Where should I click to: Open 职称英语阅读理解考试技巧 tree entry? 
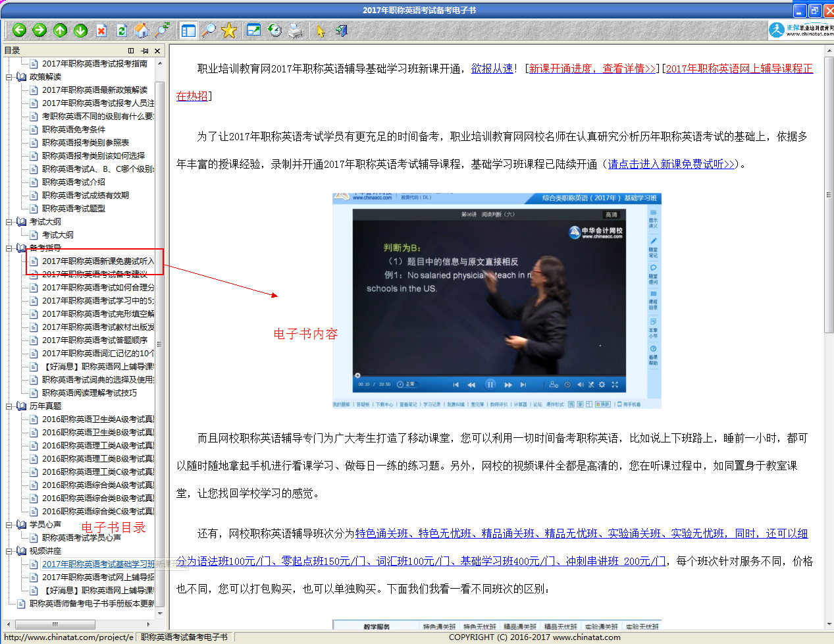coord(89,393)
